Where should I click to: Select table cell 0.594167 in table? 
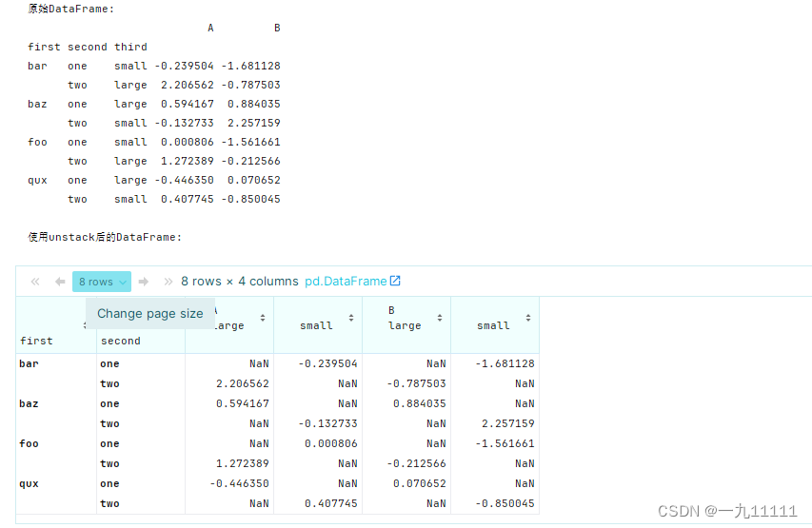[243, 403]
